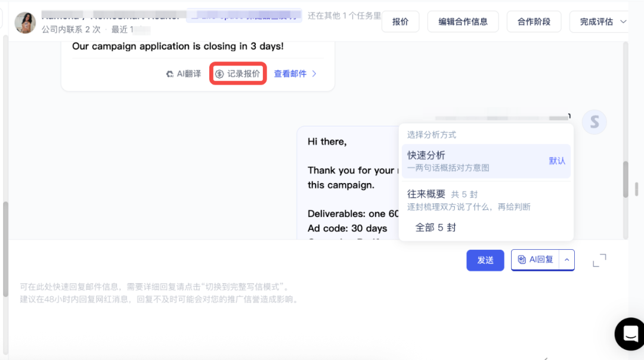Open the chat support widget
The height and width of the screenshot is (360, 644).
[x=630, y=334]
